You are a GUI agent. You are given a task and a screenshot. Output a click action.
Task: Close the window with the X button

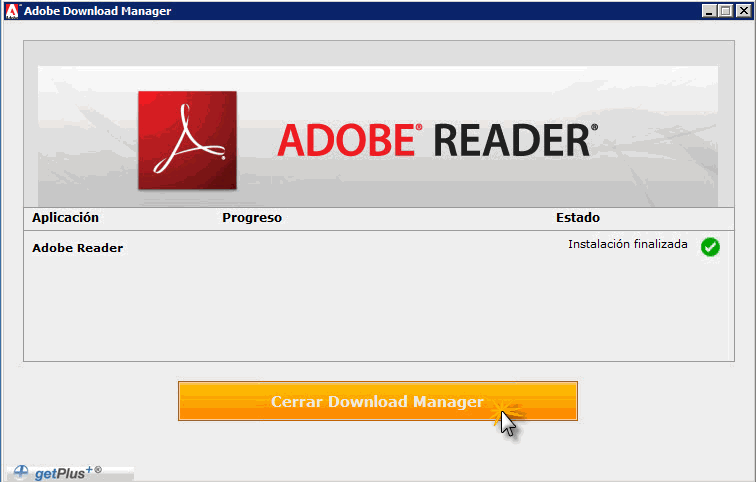(743, 11)
